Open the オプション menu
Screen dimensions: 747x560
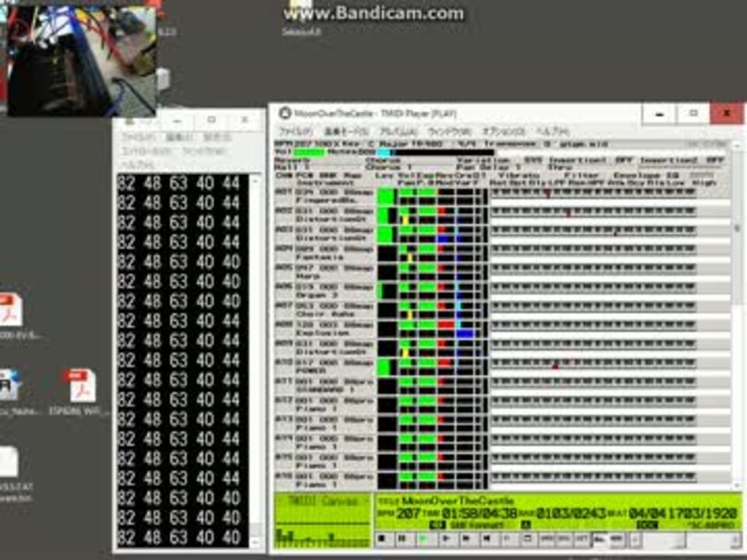(x=503, y=131)
